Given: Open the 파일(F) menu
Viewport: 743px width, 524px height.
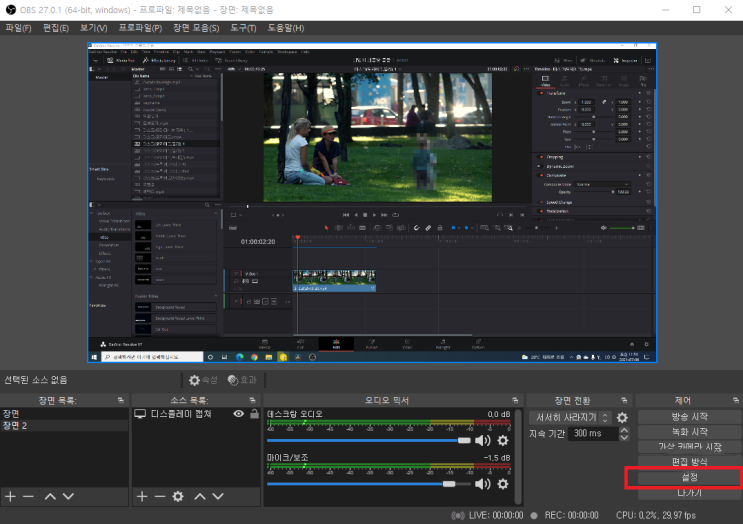Looking at the screenshot, I should click(x=18, y=28).
